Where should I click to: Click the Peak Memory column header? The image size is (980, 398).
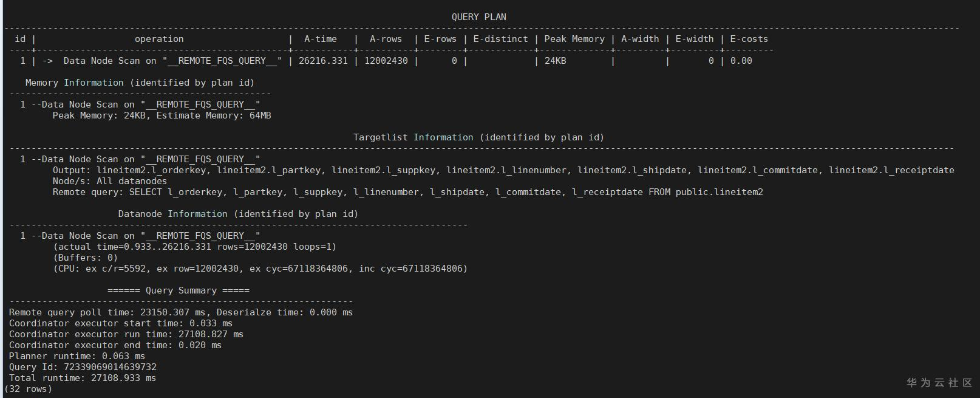click(x=574, y=39)
